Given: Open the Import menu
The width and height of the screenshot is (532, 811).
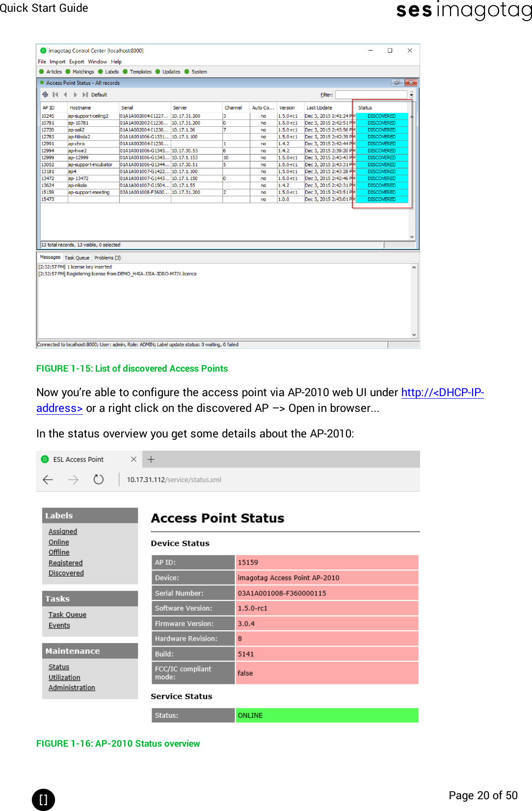Looking at the screenshot, I should click(x=57, y=62).
